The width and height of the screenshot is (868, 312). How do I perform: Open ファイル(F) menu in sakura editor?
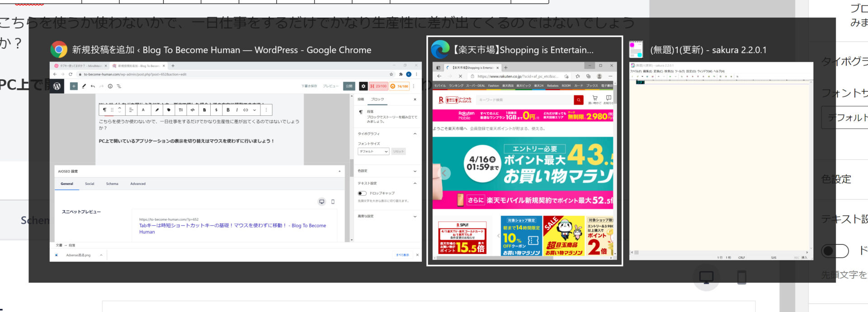pos(636,71)
